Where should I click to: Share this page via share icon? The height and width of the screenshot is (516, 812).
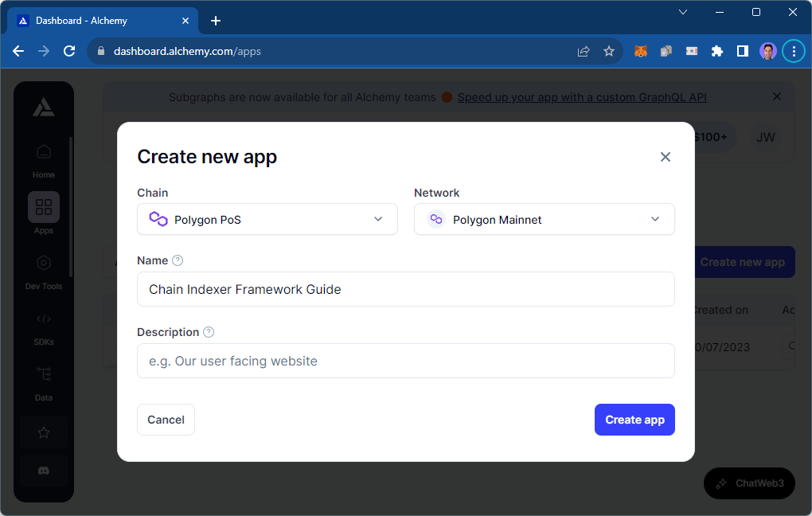tap(584, 51)
